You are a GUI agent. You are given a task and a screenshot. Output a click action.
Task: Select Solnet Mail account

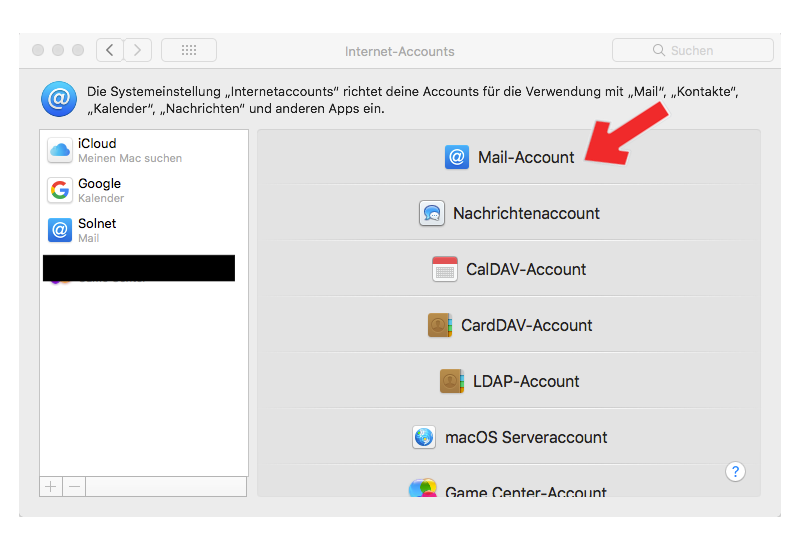[x=144, y=230]
